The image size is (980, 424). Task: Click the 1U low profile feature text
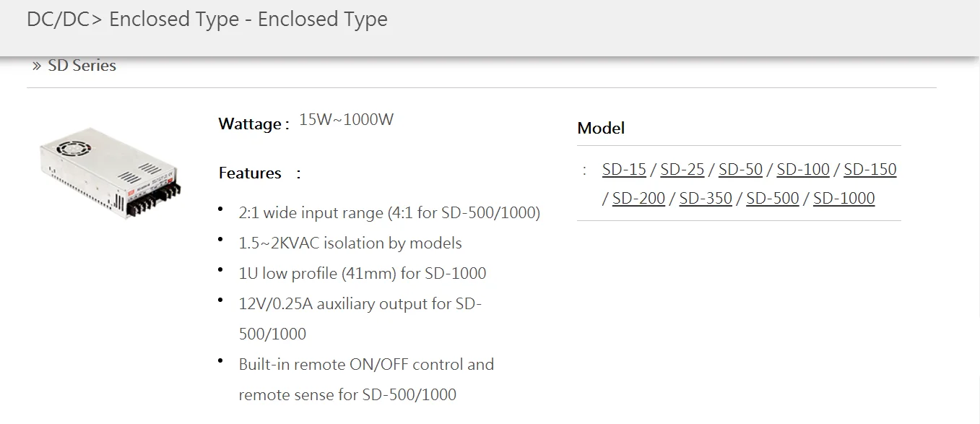tap(363, 274)
